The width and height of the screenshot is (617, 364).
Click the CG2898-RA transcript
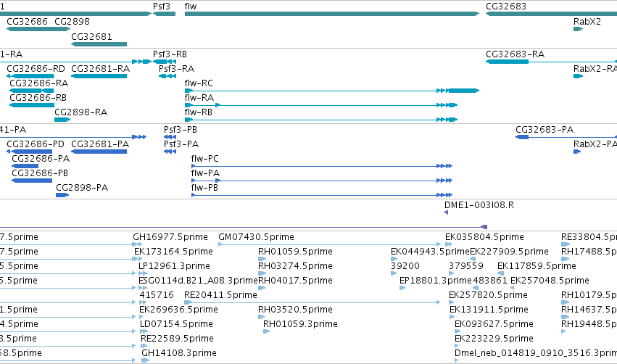tap(62, 120)
